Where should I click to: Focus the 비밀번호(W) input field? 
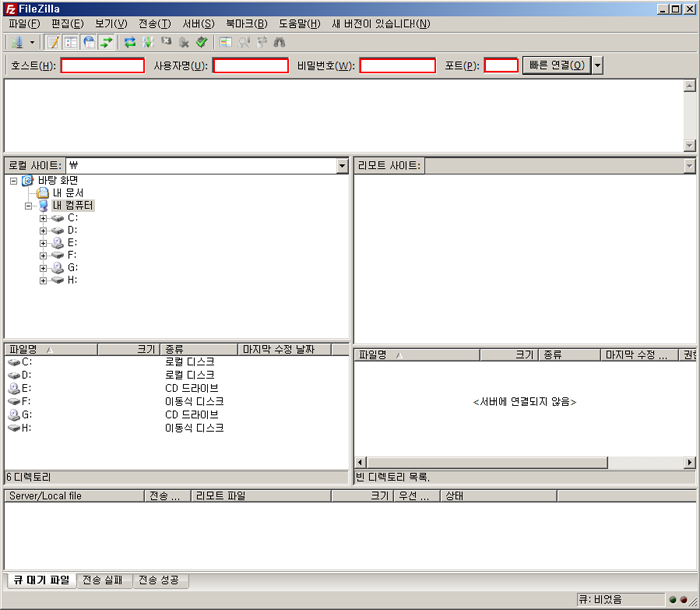pos(398,66)
